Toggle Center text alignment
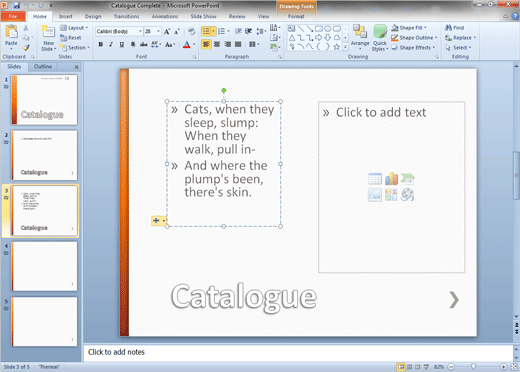Screen dimensions: 520x372 (217, 44)
